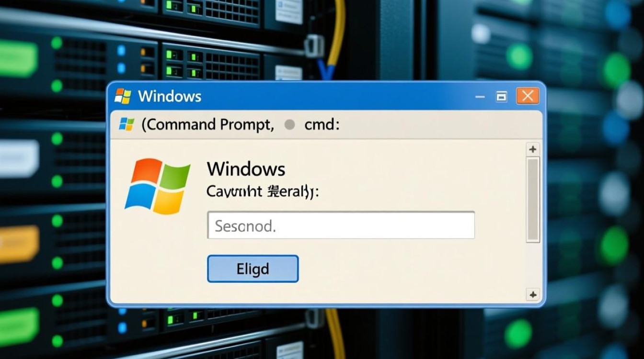Click the Windows title text in title bar

point(170,96)
